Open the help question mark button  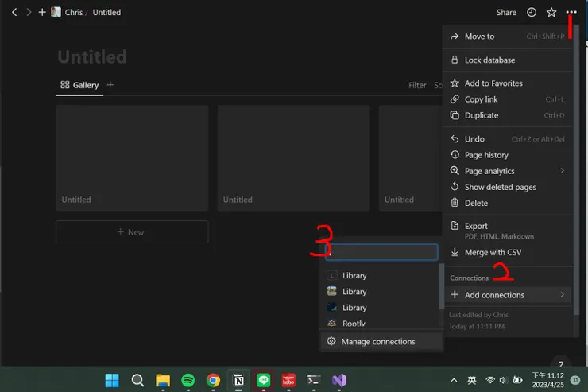point(560,364)
